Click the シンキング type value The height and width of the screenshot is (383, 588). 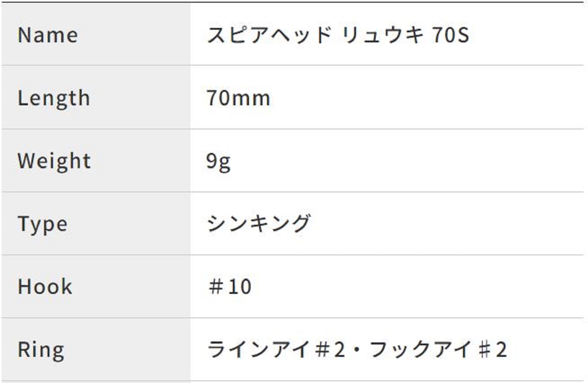259,224
